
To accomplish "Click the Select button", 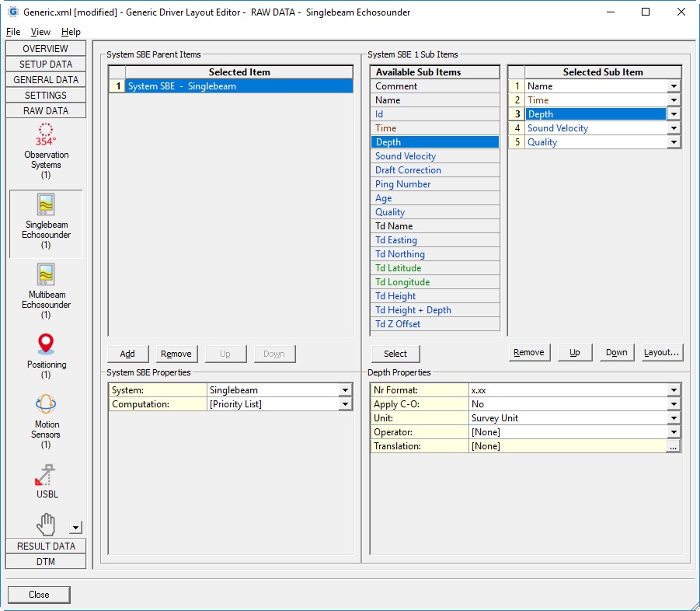I will point(395,354).
